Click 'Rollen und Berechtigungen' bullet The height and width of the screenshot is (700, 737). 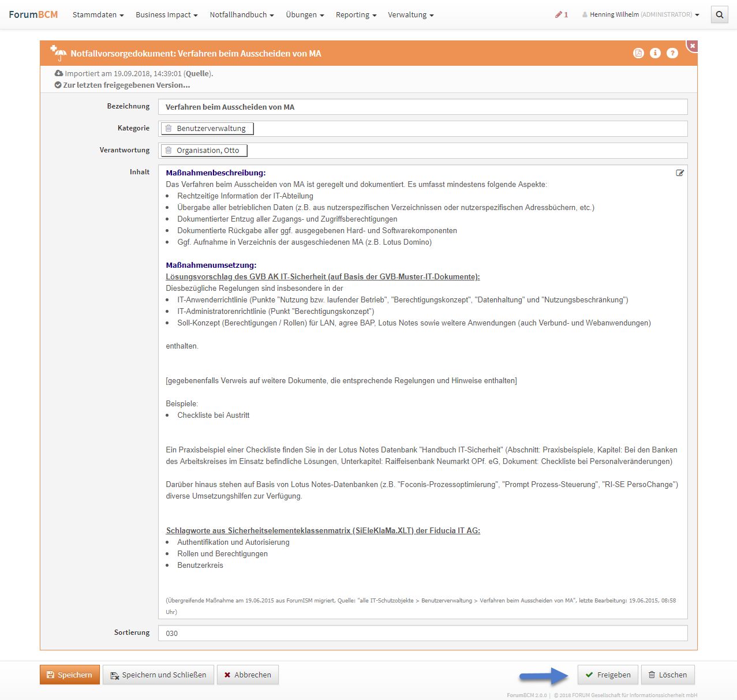(222, 553)
